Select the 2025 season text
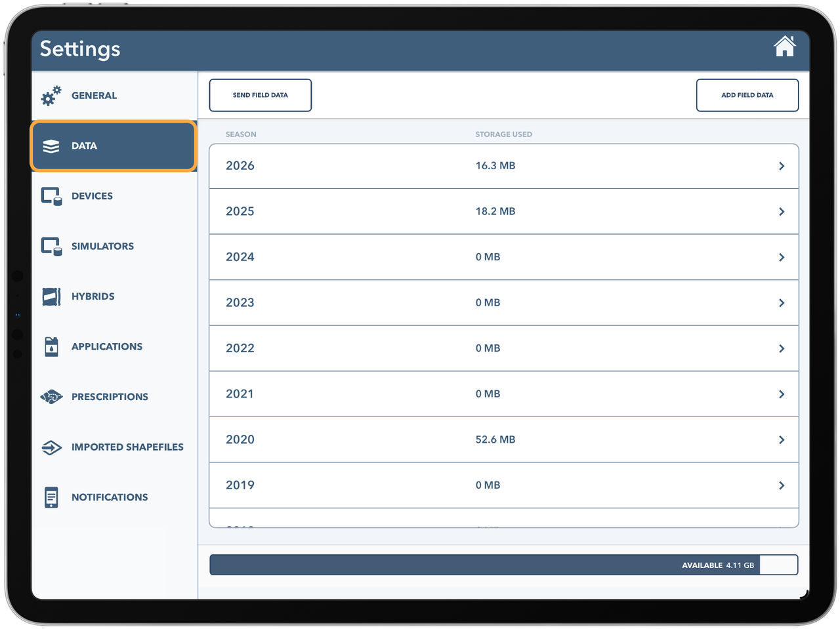This screenshot has height=629, width=840. pos(240,211)
